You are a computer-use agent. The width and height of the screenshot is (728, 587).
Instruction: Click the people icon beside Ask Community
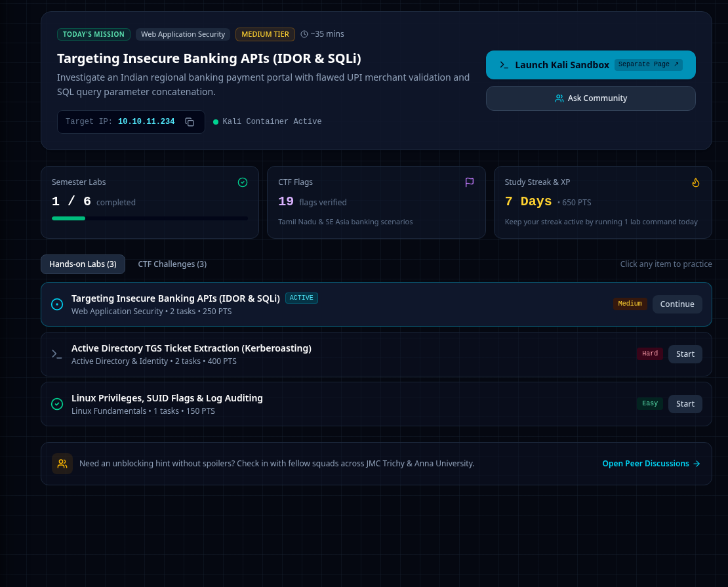(559, 98)
